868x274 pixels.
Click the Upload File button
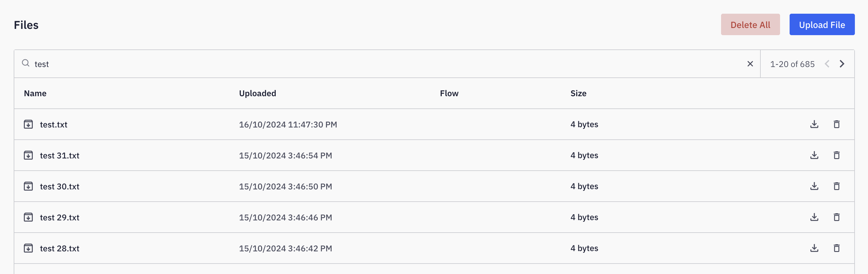pyautogui.click(x=821, y=25)
